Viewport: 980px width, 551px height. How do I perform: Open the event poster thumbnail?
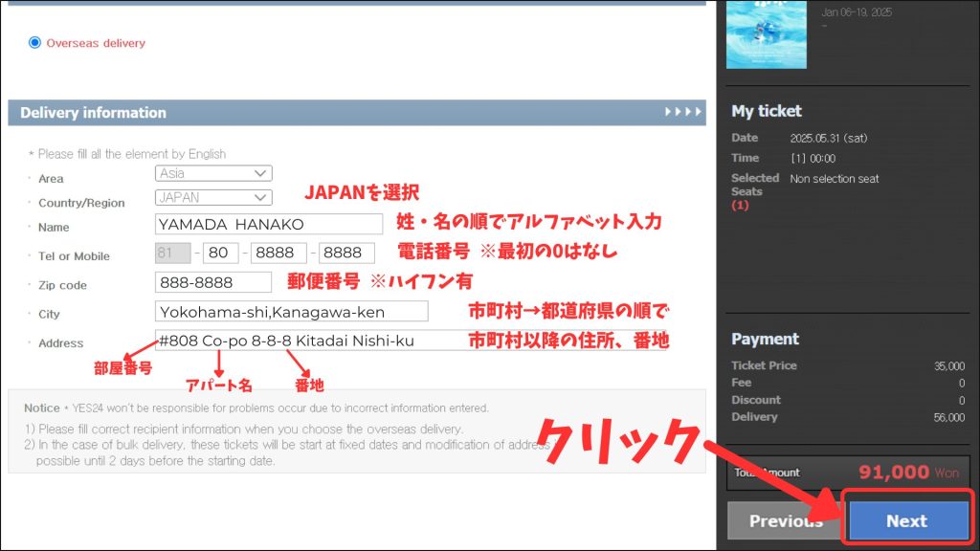(766, 33)
